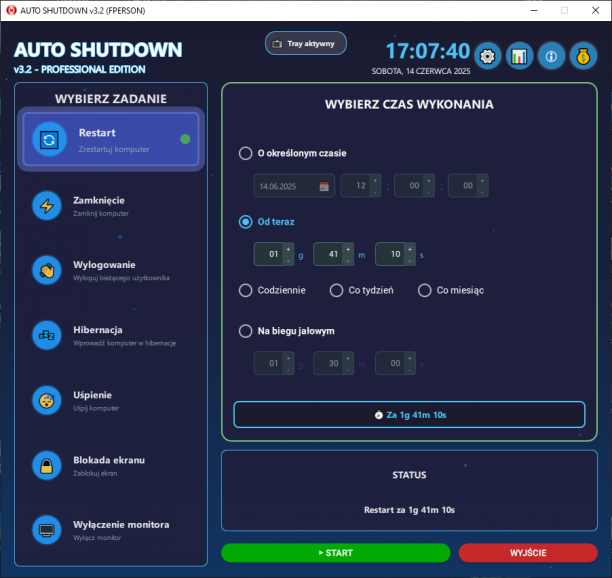Open the 14.06.2025 date picker field
612x578 pixels.
[x=294, y=186]
